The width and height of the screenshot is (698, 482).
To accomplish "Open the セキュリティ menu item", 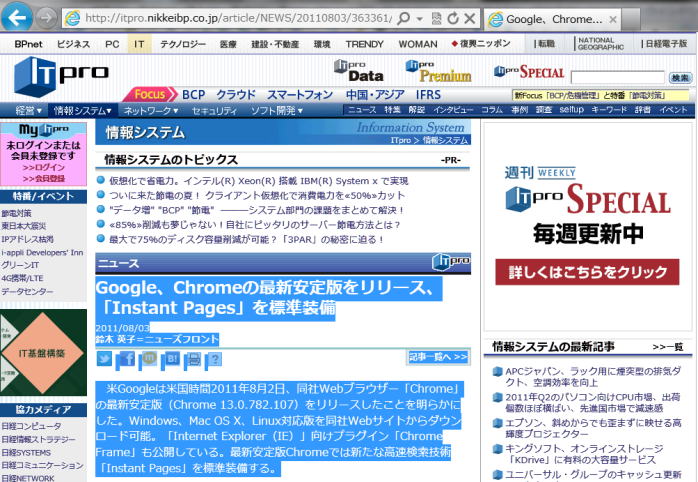I will (214, 110).
